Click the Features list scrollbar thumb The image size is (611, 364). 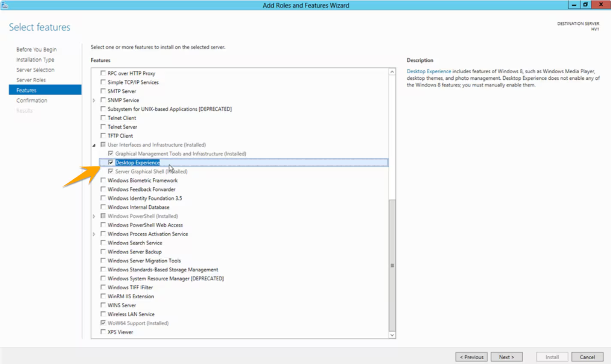(392, 265)
